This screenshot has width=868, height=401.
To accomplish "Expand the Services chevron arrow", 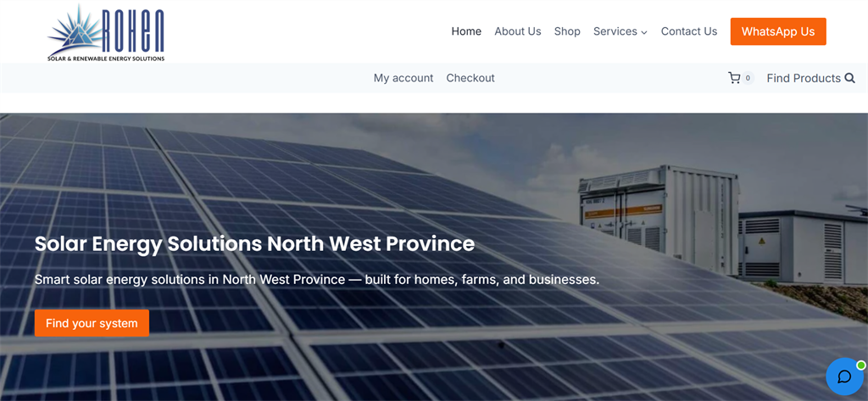I will pos(644,32).
